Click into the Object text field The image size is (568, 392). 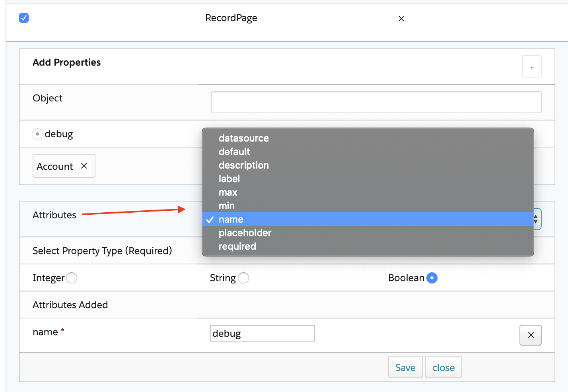click(375, 102)
